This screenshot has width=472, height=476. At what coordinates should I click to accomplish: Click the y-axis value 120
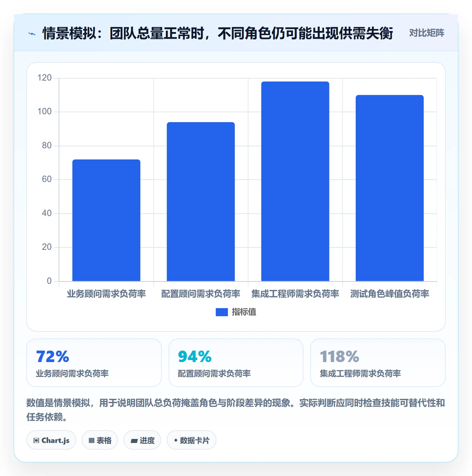(45, 78)
